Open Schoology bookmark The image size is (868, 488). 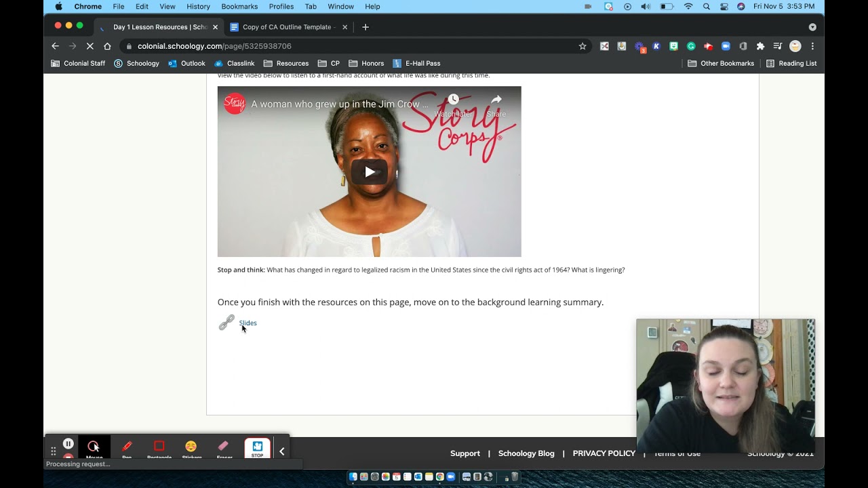[136, 63]
